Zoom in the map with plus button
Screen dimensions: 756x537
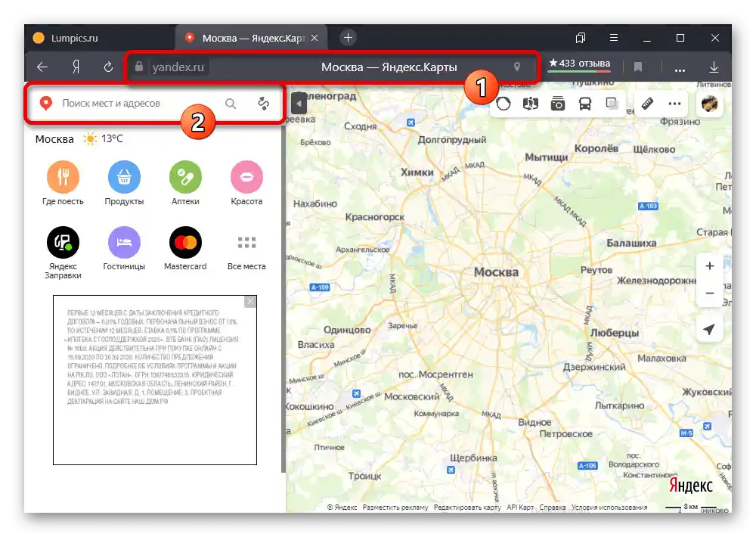[709, 265]
